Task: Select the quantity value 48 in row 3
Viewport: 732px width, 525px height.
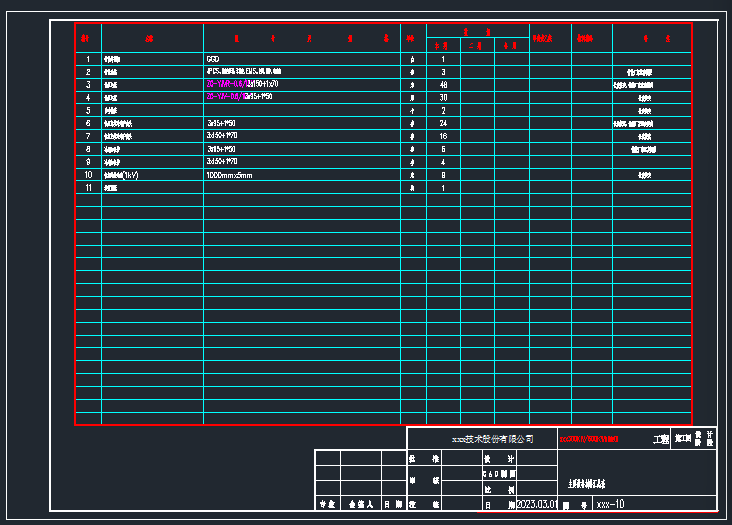Action: [x=443, y=85]
